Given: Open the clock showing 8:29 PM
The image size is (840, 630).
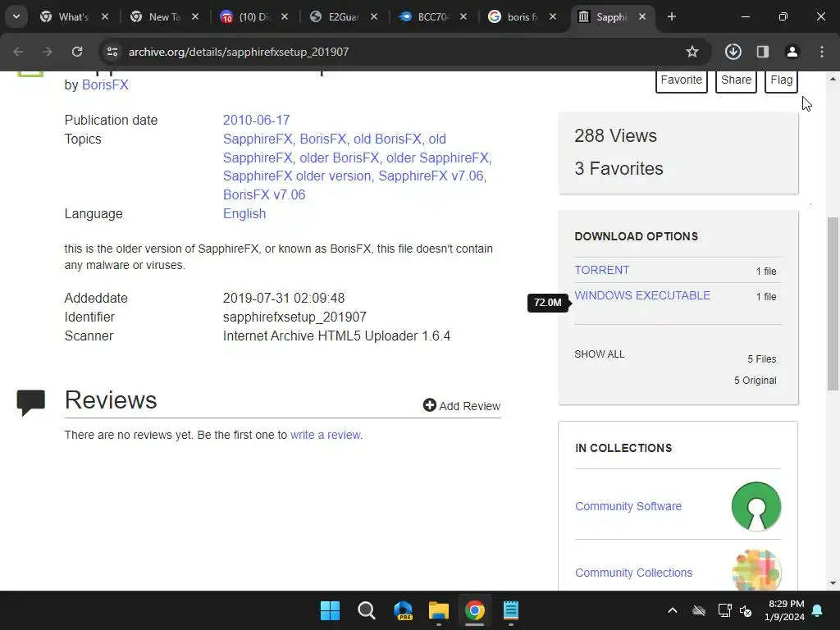Looking at the screenshot, I should coord(784,610).
